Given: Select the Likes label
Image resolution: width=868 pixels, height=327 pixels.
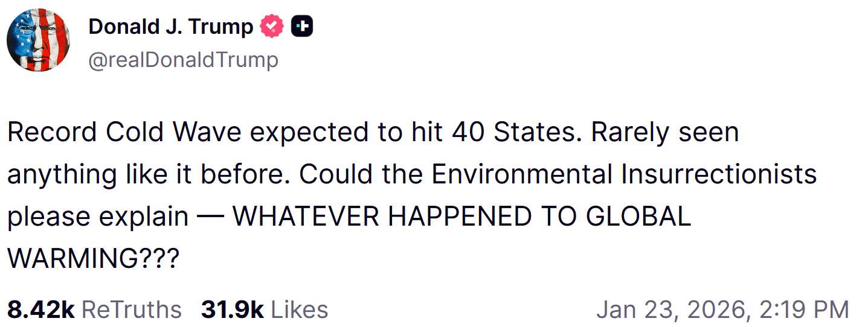Looking at the screenshot, I should point(300,310).
